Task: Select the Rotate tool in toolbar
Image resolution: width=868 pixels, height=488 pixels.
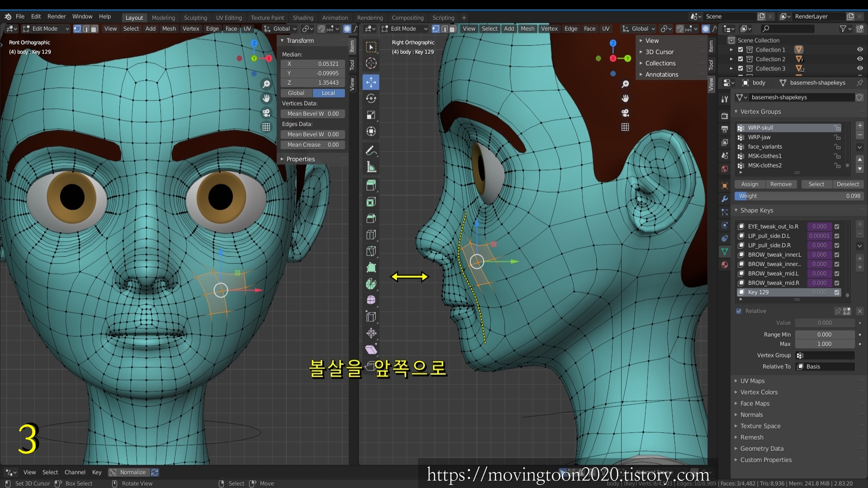Action: coord(371,99)
